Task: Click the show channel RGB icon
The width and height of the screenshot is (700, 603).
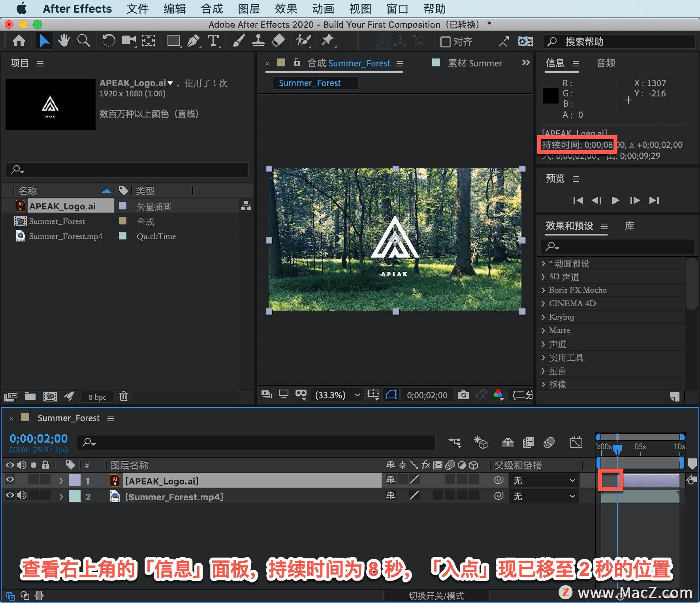Action: click(499, 395)
